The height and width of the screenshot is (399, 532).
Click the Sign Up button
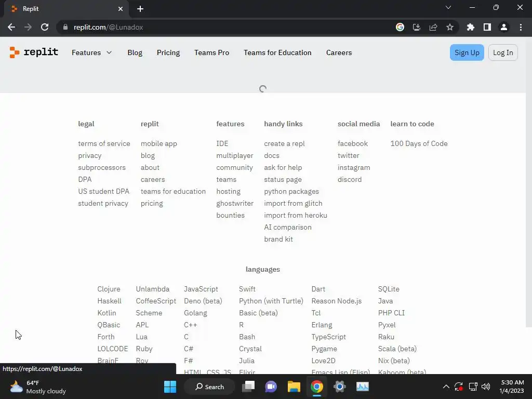pyautogui.click(x=467, y=52)
